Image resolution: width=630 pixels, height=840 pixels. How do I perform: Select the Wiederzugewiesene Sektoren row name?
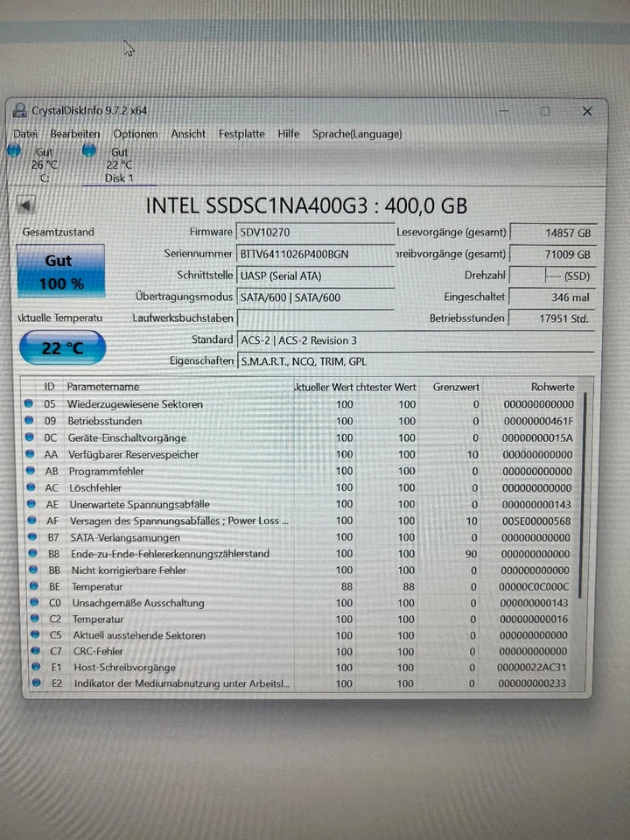[135, 404]
